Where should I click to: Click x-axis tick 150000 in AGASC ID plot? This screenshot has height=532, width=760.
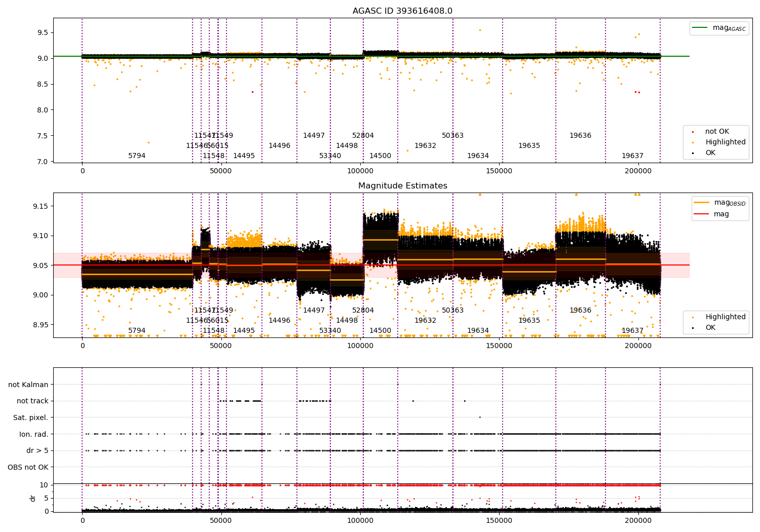pos(500,171)
